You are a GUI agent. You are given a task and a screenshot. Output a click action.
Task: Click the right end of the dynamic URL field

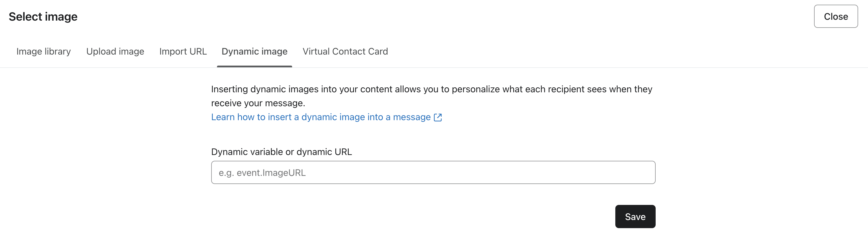(640, 173)
